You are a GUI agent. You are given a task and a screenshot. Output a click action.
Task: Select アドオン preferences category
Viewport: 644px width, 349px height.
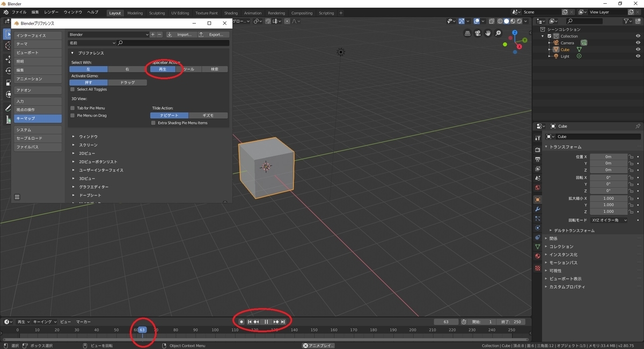click(38, 90)
